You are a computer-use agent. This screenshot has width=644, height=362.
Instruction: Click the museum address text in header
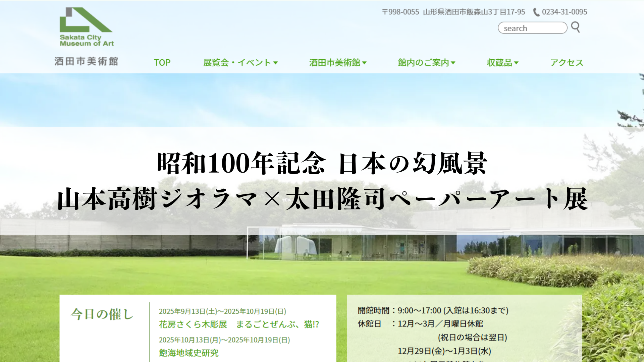453,12
